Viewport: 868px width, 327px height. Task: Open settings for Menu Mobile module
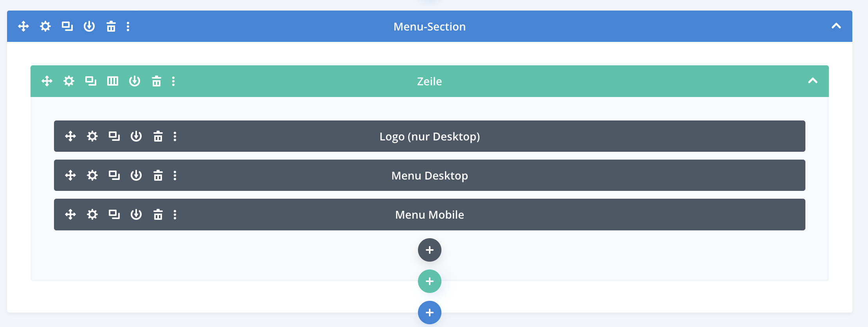92,214
